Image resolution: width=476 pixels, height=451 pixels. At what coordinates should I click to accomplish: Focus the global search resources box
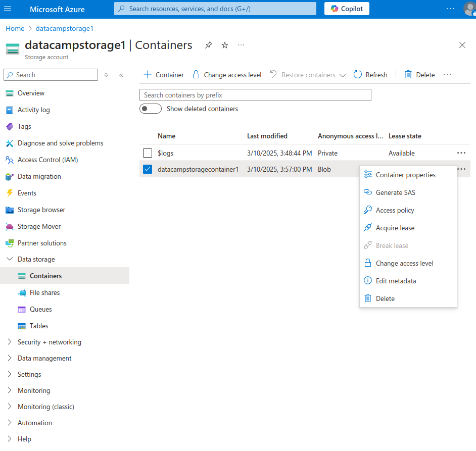(215, 9)
